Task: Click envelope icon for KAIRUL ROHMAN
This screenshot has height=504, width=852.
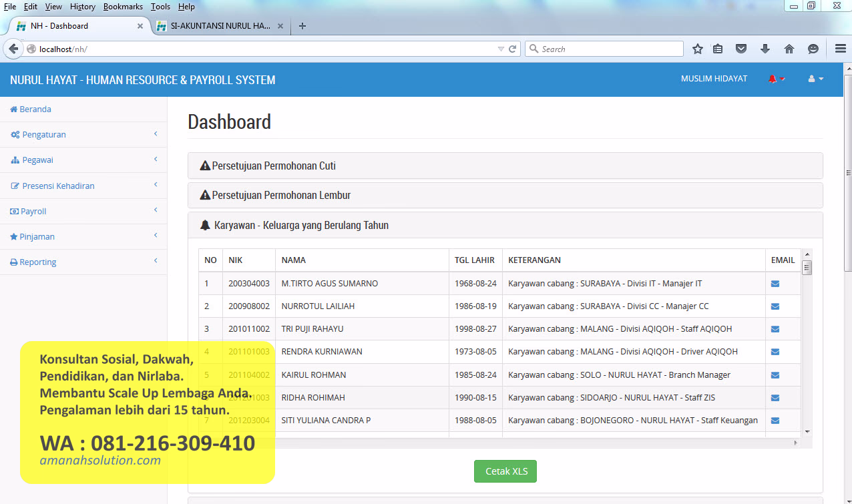Action: pos(775,375)
